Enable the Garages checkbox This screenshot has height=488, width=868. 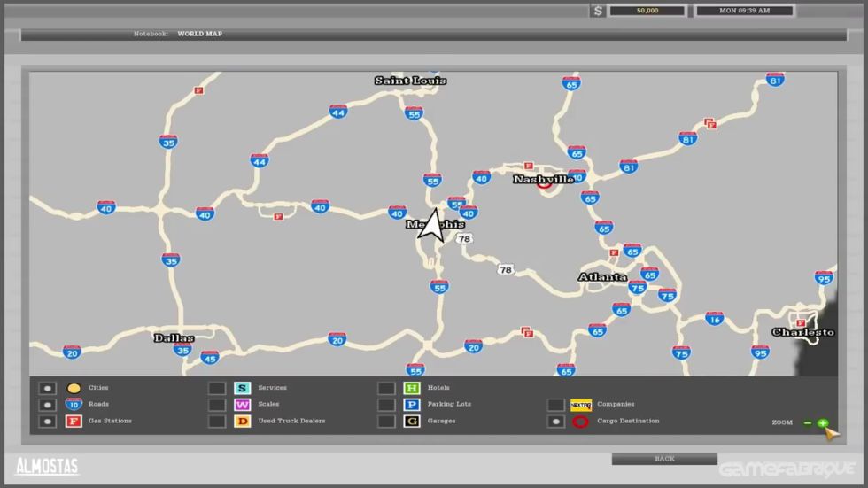click(x=386, y=422)
